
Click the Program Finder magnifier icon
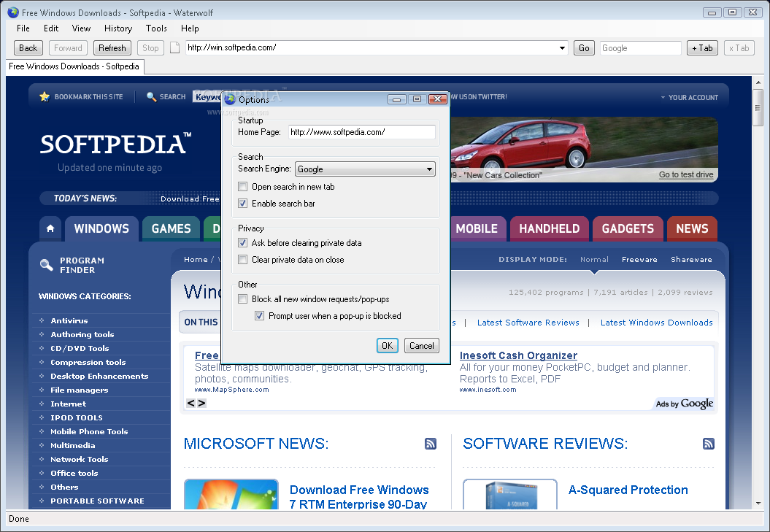46,265
